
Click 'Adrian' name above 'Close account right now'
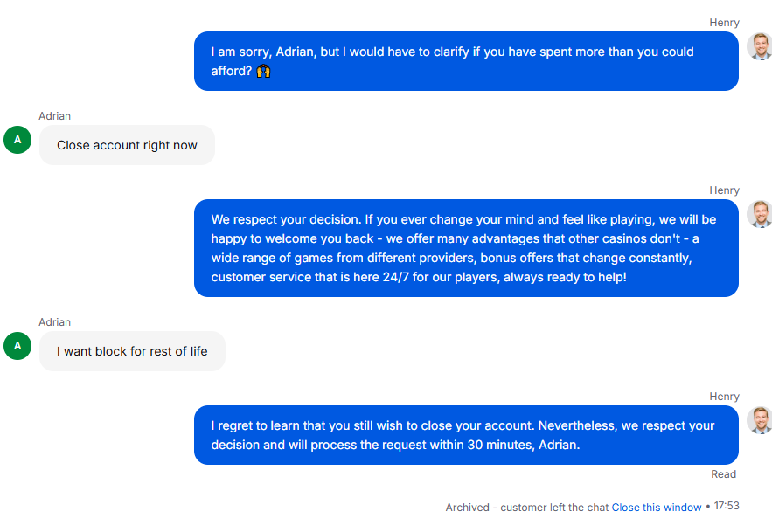pyautogui.click(x=54, y=116)
